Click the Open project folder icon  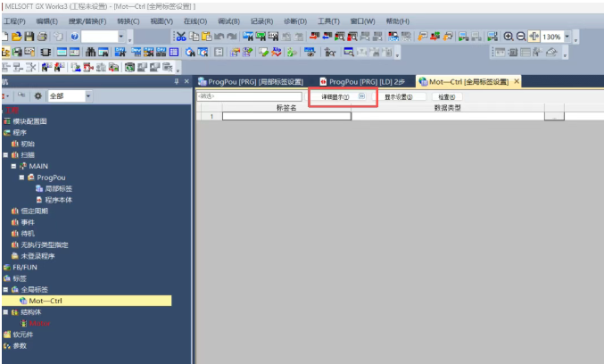pos(17,37)
